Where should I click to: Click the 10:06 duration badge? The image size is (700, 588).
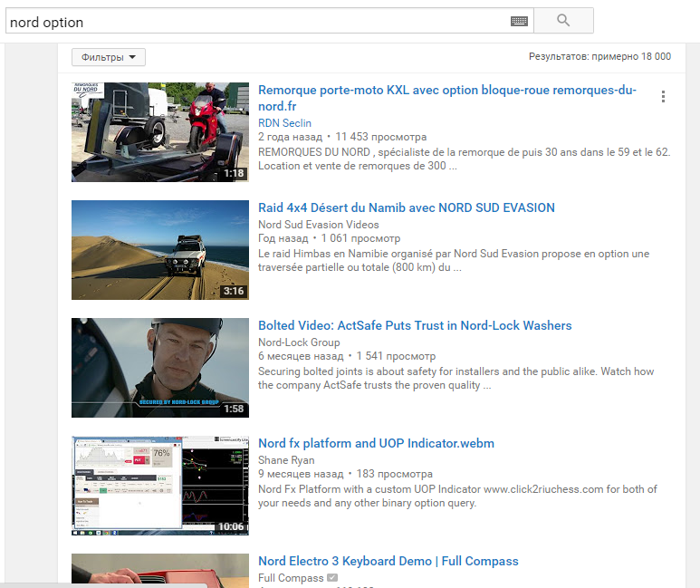pyautogui.click(x=231, y=526)
